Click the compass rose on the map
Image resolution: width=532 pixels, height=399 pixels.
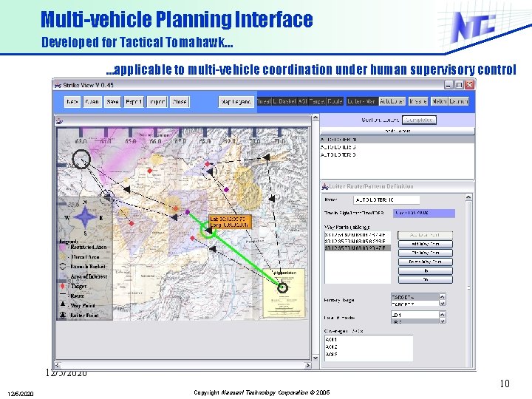pos(85,217)
